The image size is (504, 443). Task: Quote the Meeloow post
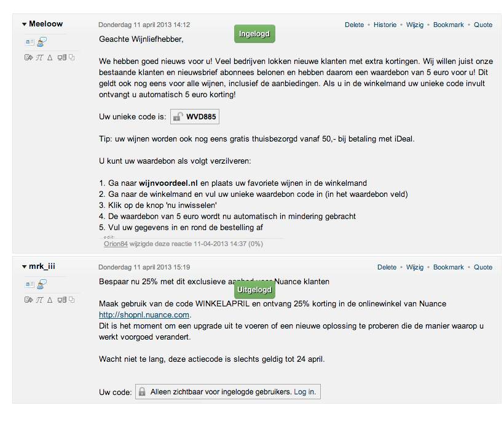pos(483,25)
